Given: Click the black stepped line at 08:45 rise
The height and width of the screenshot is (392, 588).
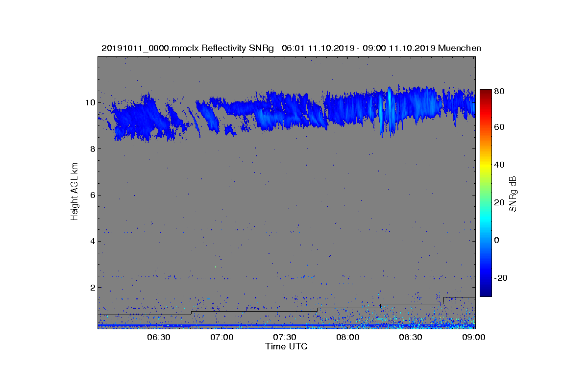Looking at the screenshot, I should tap(443, 300).
